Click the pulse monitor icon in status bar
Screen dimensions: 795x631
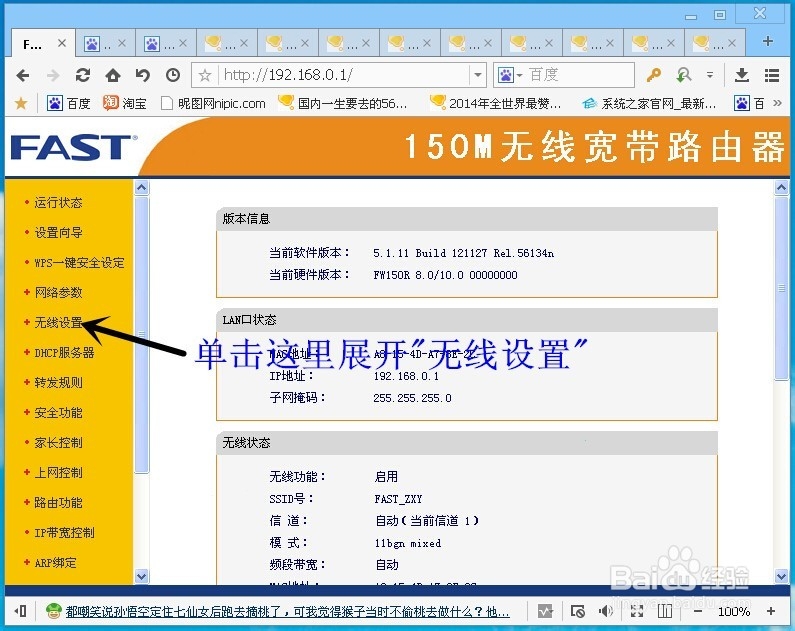[546, 611]
